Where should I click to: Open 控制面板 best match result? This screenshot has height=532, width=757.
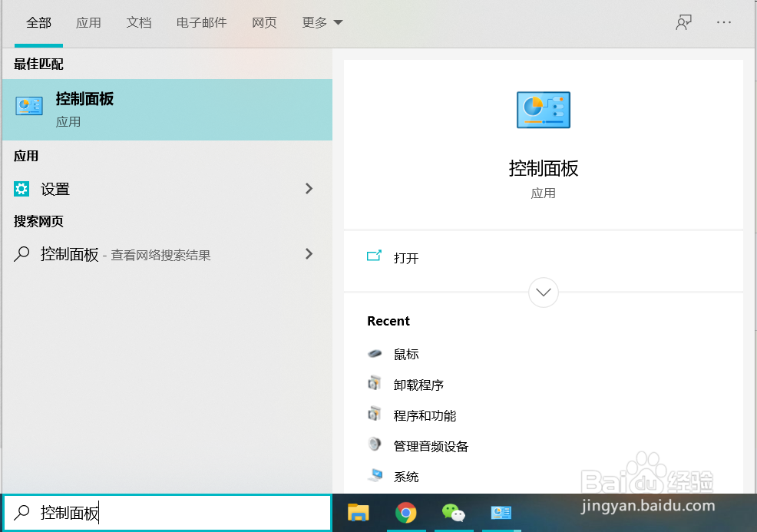[167, 110]
